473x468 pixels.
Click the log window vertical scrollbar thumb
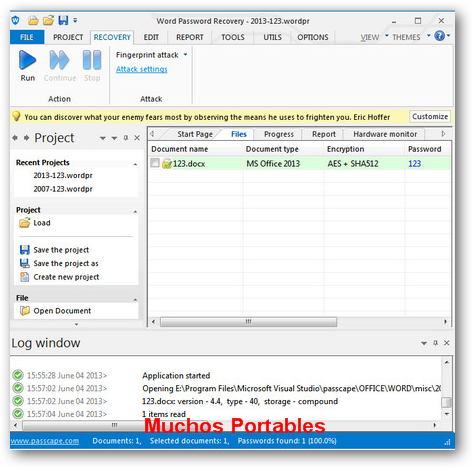pyautogui.click(x=446, y=402)
